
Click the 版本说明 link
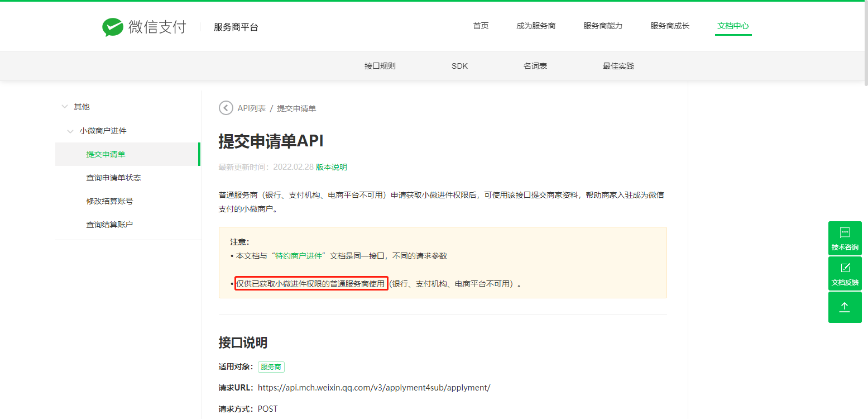(x=332, y=167)
